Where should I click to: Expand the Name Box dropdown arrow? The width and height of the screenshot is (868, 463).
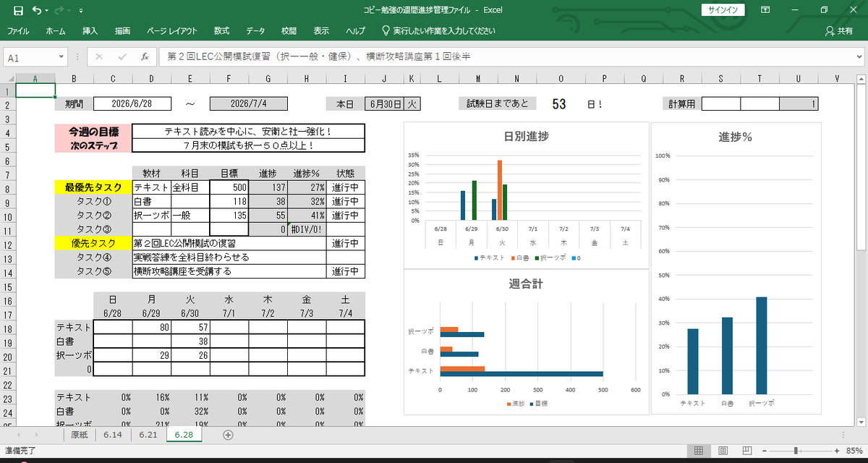click(x=62, y=57)
